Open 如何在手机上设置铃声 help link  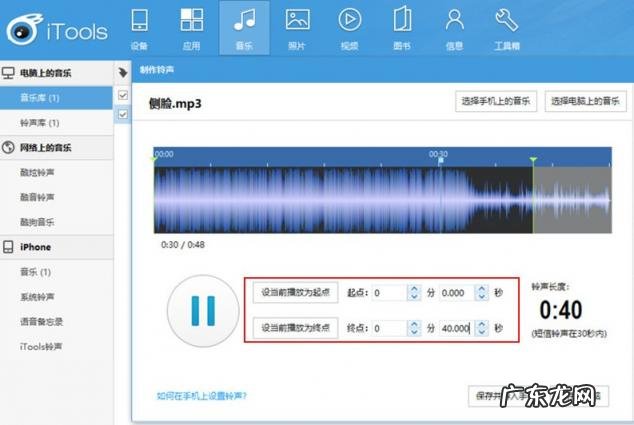tap(201, 396)
